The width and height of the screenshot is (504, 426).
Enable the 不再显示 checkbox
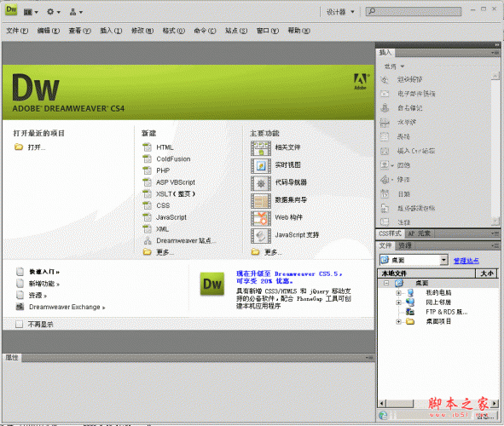[19, 325]
